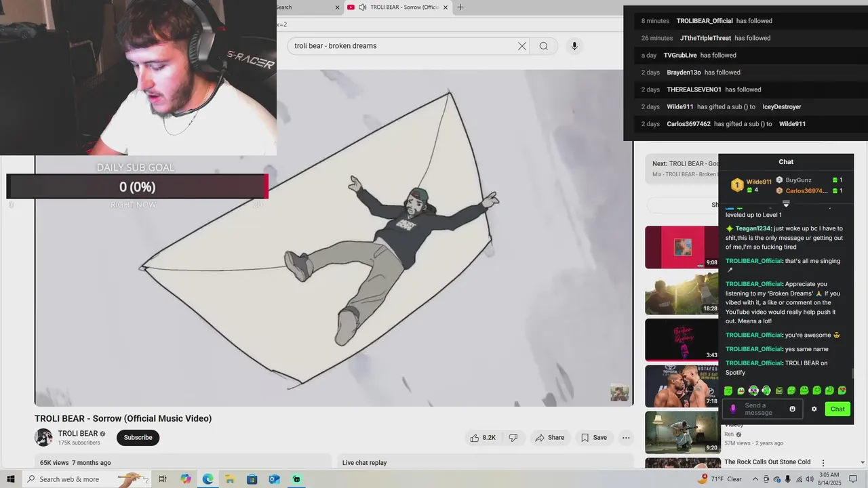Switch to the TROLI BEAR - Sorrow tab
The width and height of the screenshot is (868, 488).
tap(397, 7)
